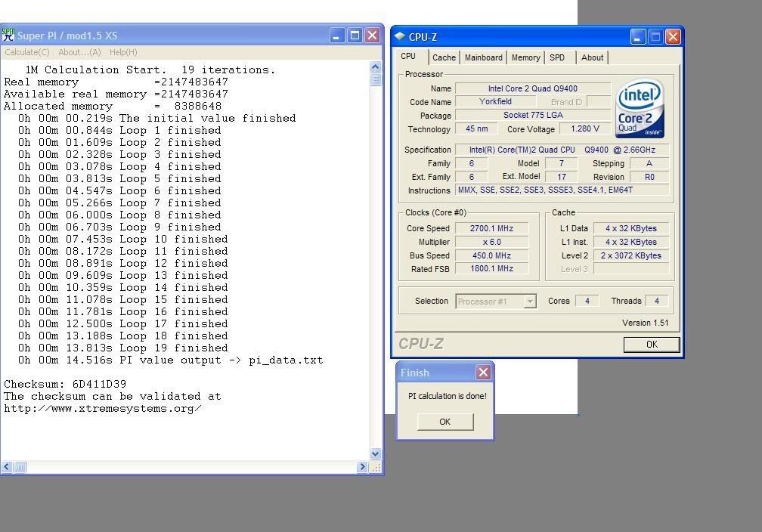762x532 pixels.
Task: Click the 1M Calculation Start line
Action: pos(150,70)
